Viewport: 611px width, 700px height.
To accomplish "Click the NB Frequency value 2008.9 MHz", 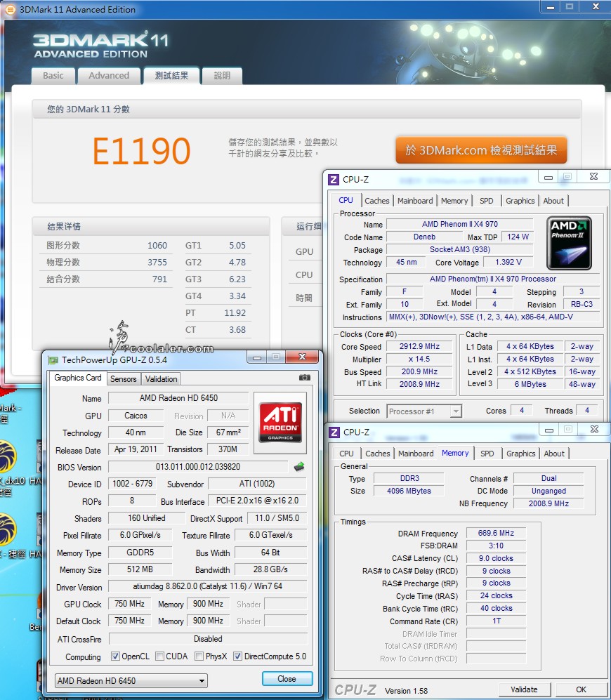I will click(548, 503).
